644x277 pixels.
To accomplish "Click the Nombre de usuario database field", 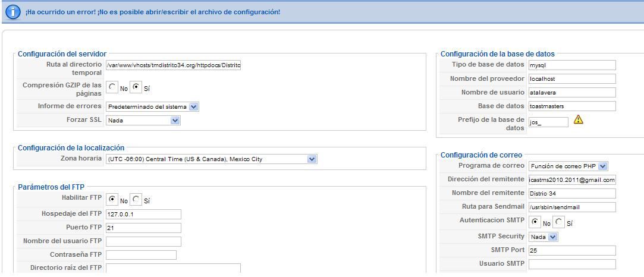I will pos(572,92).
